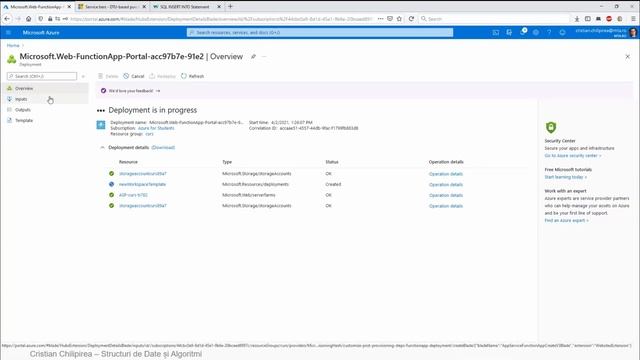Viewport: 640px width, 360px height.
Task: Open the Azure feedback smiley icon
Action: [562, 32]
